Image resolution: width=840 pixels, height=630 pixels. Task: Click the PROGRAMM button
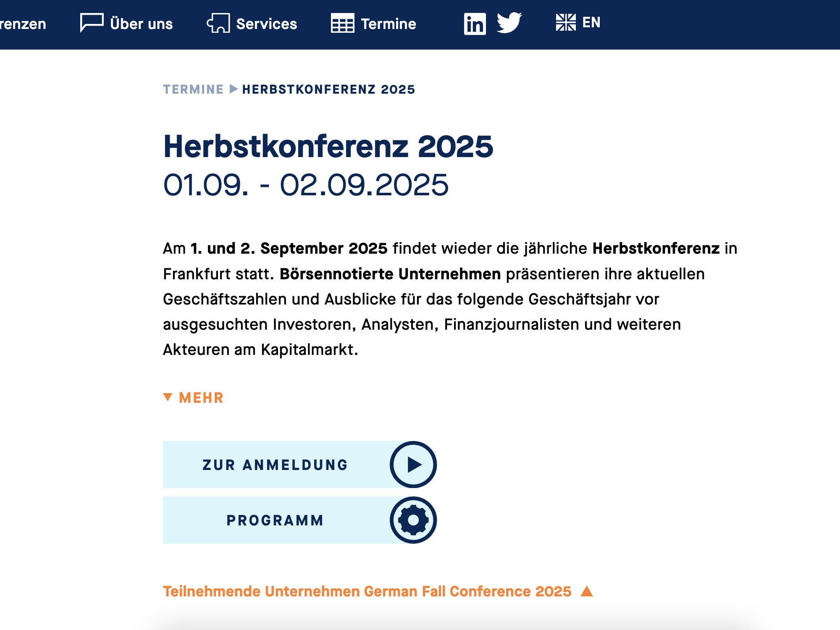coord(275,520)
